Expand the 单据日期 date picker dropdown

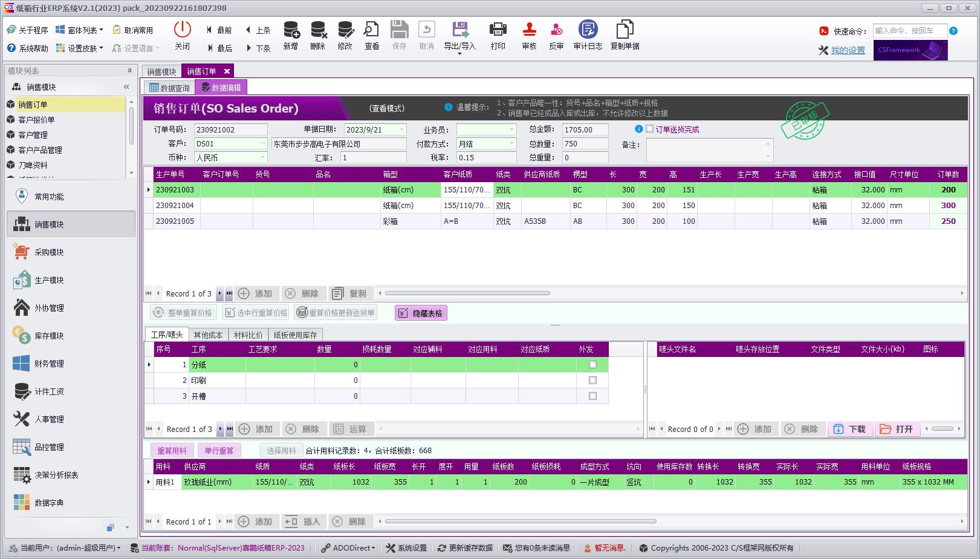click(x=401, y=129)
